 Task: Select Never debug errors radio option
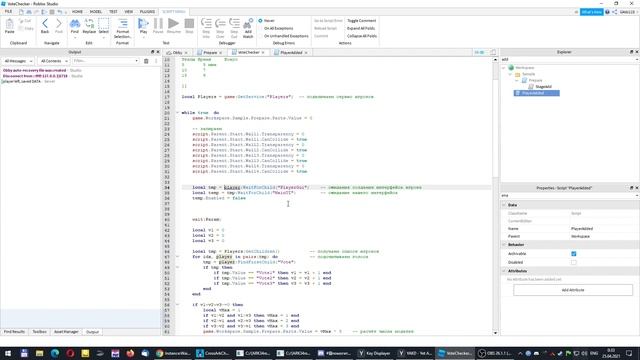coord(260,20)
